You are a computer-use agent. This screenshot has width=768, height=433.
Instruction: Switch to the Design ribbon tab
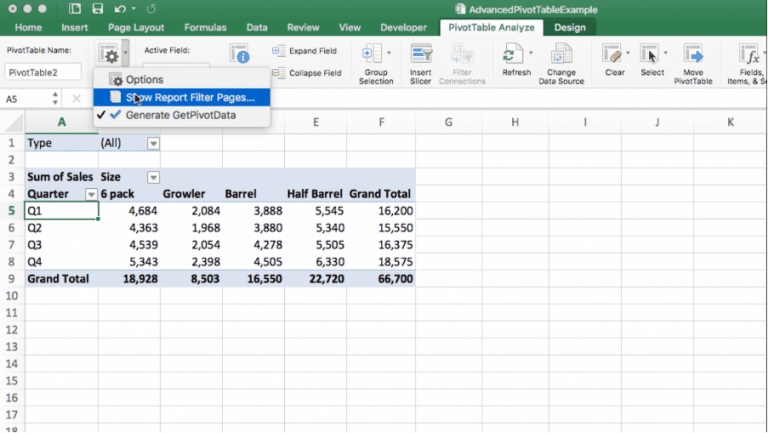point(570,28)
